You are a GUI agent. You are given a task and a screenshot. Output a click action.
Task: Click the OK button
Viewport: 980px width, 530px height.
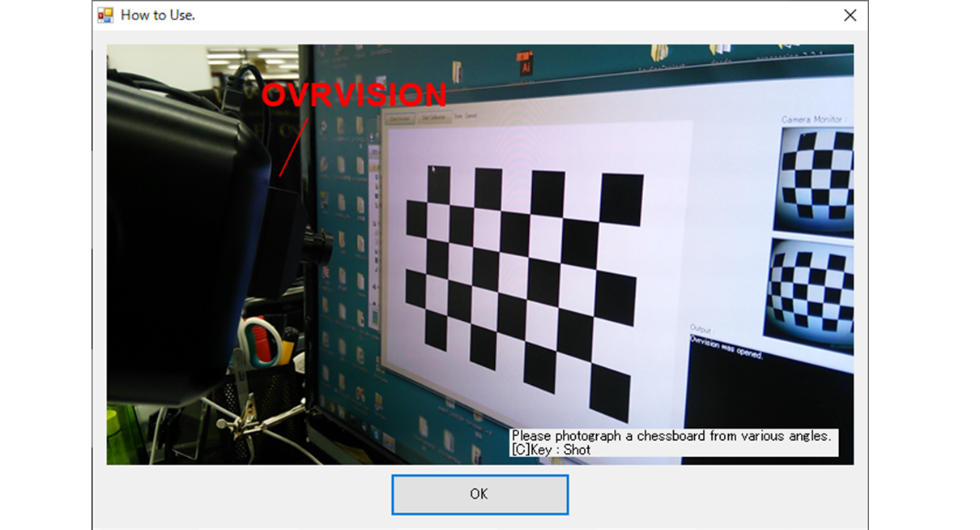click(x=479, y=494)
